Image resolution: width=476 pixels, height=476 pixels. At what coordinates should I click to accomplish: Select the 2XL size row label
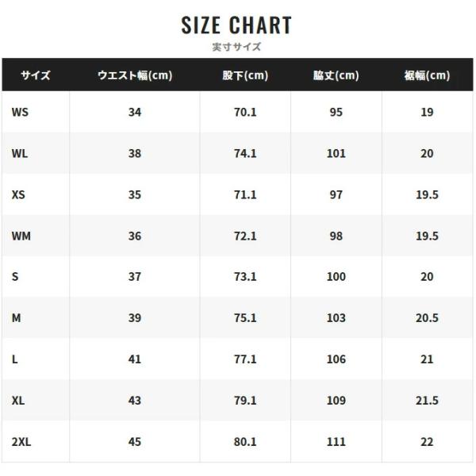[21, 442]
